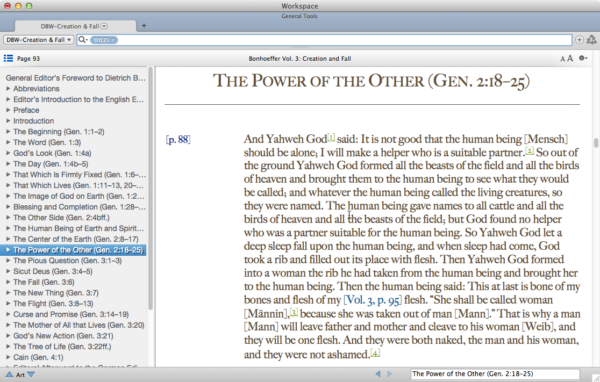
Task: Open the DBW-Creation & Fall tab menu arrow
Action: click(x=104, y=26)
